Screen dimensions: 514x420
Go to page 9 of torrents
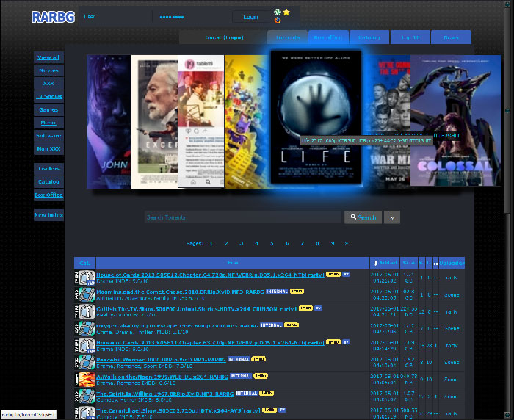click(333, 243)
